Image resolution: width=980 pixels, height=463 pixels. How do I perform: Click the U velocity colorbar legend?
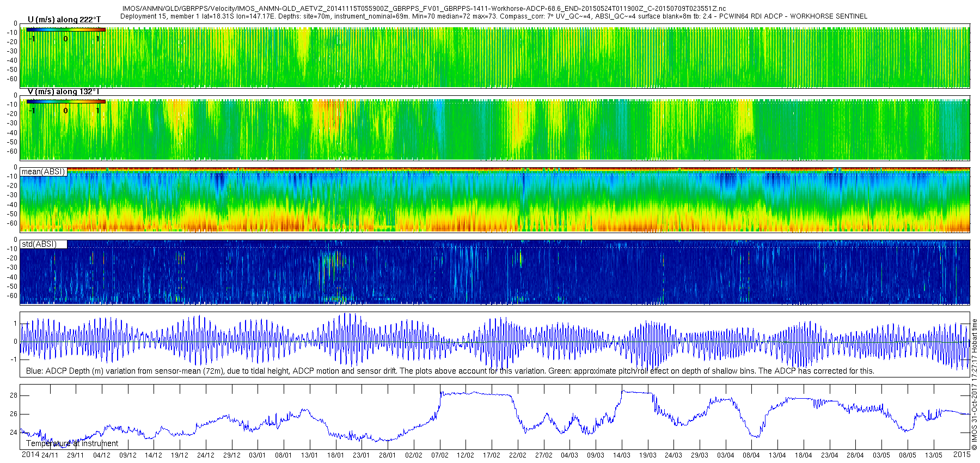[x=65, y=30]
